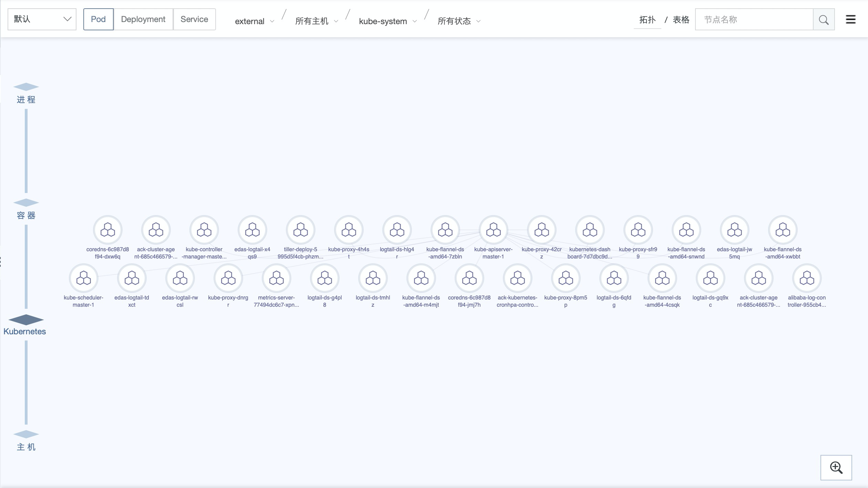Screen dimensions: 868x488
Task: Expand the 所有状态 status filter
Action: pos(459,21)
